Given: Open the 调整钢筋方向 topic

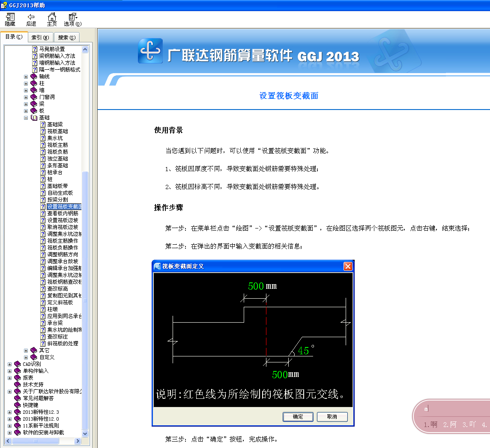Looking at the screenshot, I should coord(63,255).
